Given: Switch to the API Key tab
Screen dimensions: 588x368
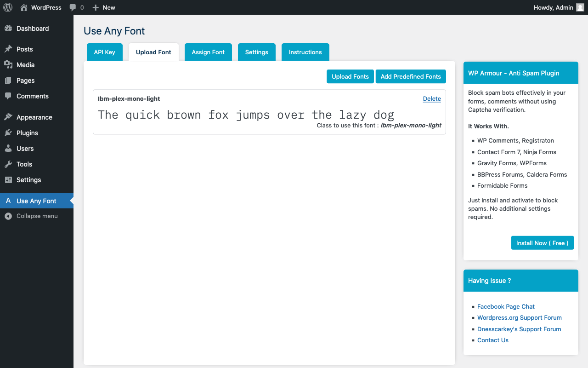Looking at the screenshot, I should point(105,52).
